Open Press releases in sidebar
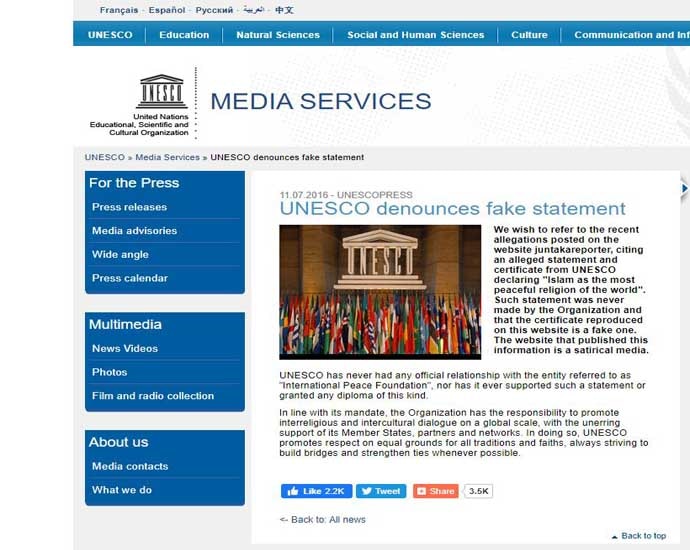The height and width of the screenshot is (550, 690). pos(129,207)
